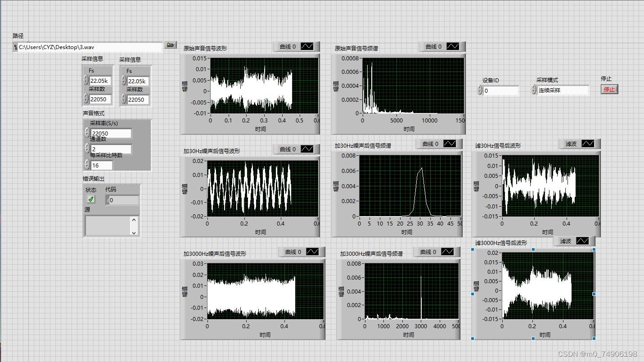Click the 滤30Hz信号后波形 graph title
The width and height of the screenshot is (644, 362).
(x=498, y=145)
